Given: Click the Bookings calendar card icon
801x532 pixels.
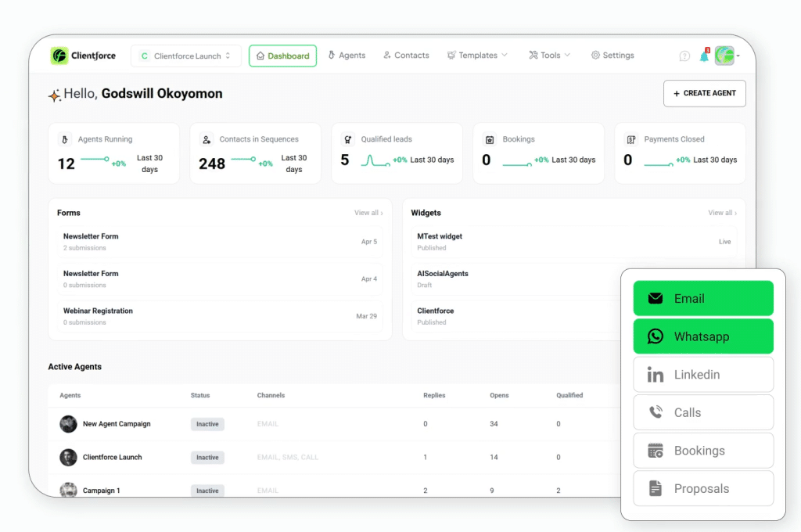Looking at the screenshot, I should pos(490,140).
